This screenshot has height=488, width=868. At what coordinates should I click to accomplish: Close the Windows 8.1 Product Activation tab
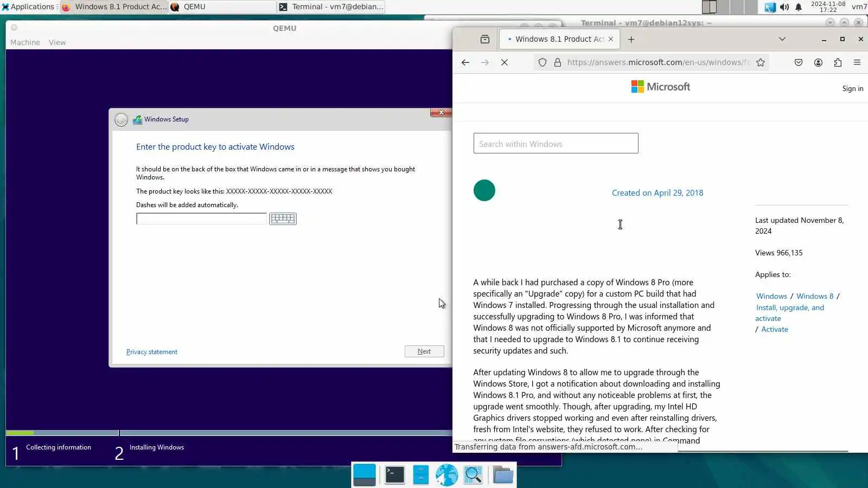click(611, 39)
